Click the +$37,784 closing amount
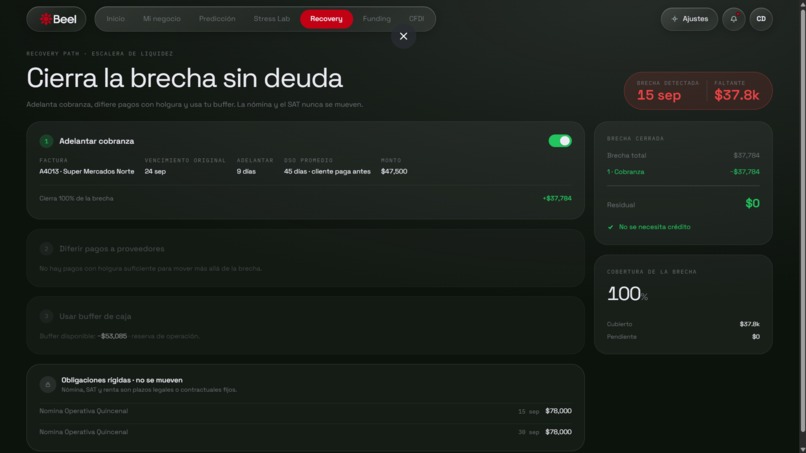This screenshot has height=453, width=806. pos(557,198)
